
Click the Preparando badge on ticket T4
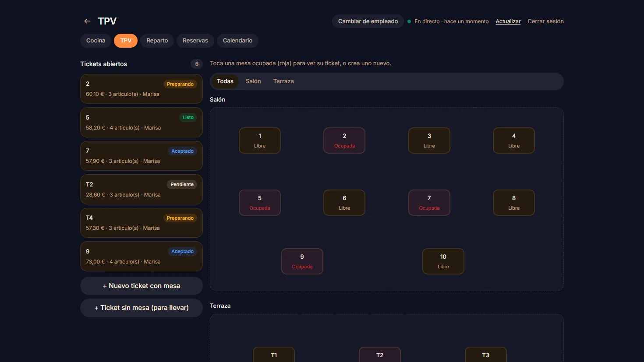pos(180,218)
